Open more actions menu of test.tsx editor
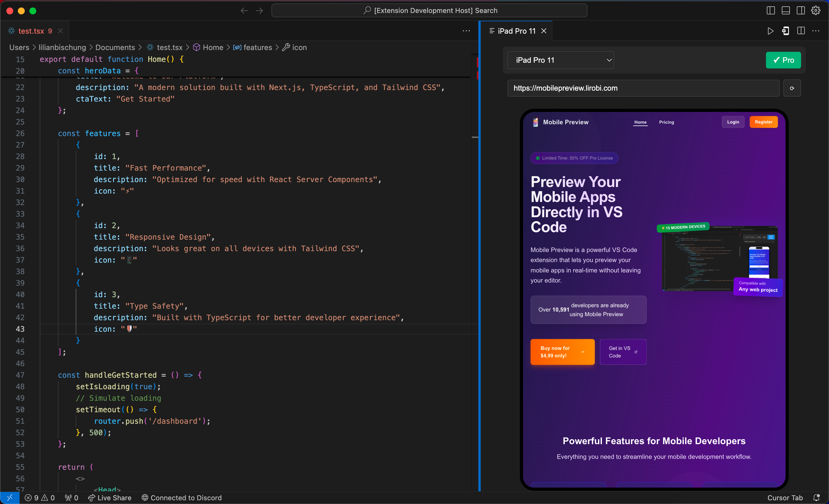 coord(466,31)
